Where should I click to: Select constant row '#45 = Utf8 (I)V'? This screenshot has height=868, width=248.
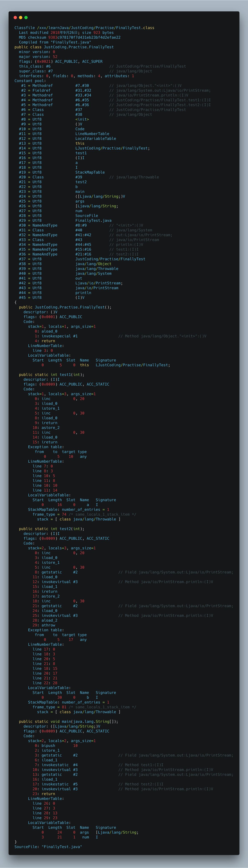click(x=52, y=298)
